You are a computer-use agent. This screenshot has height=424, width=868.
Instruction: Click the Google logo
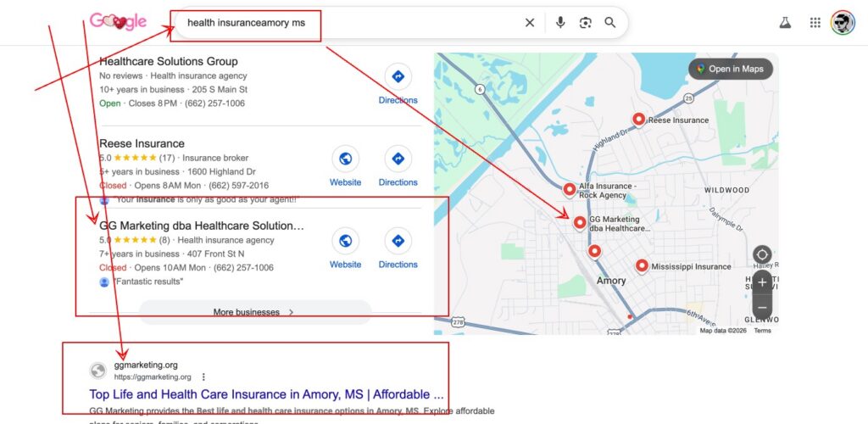118,21
